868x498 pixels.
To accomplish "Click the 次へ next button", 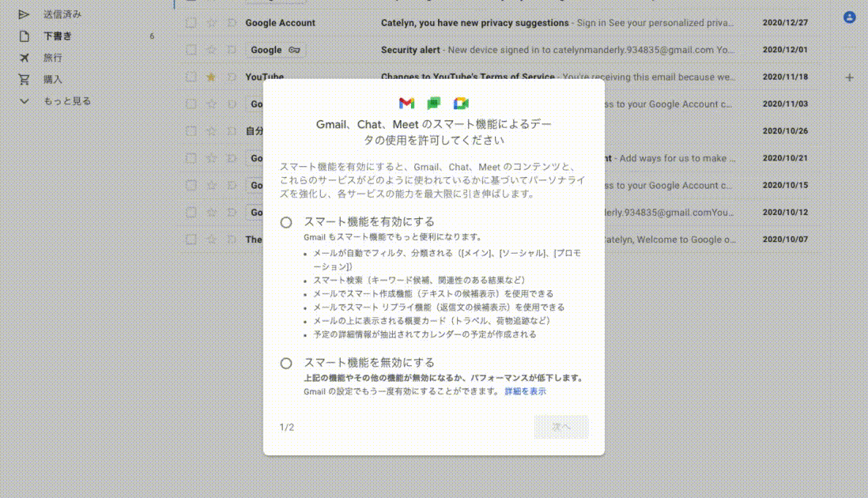I will tap(560, 427).
